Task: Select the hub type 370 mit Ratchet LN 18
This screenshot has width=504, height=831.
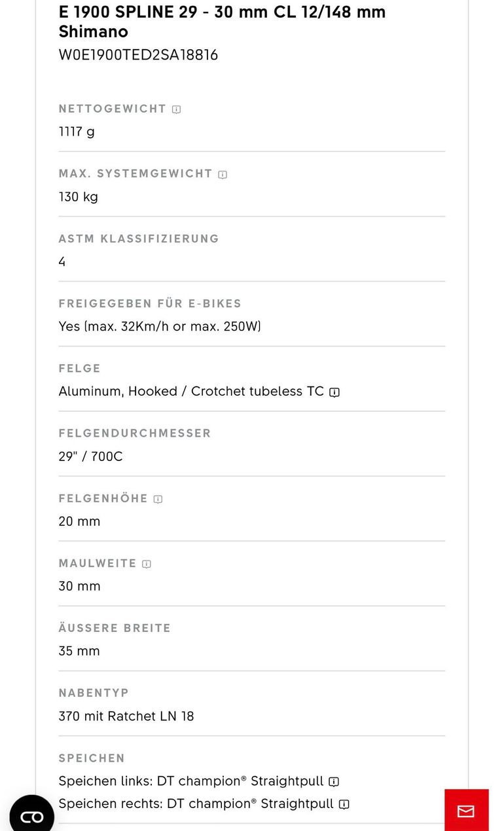Action: tap(126, 716)
